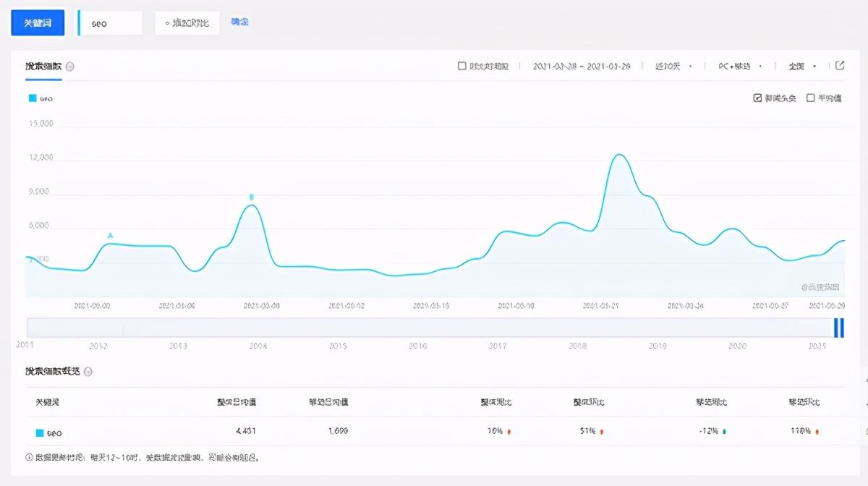
Task: Click the 15,000 y-axis label
Action: coord(41,124)
